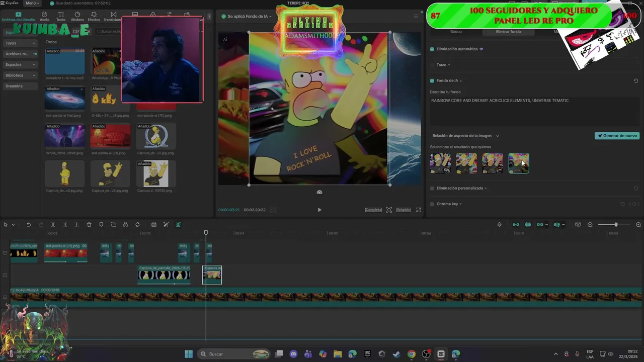Click the Undo icon in timeline toolbar
Screen dimensions: 644x362
pyautogui.click(x=29, y=225)
